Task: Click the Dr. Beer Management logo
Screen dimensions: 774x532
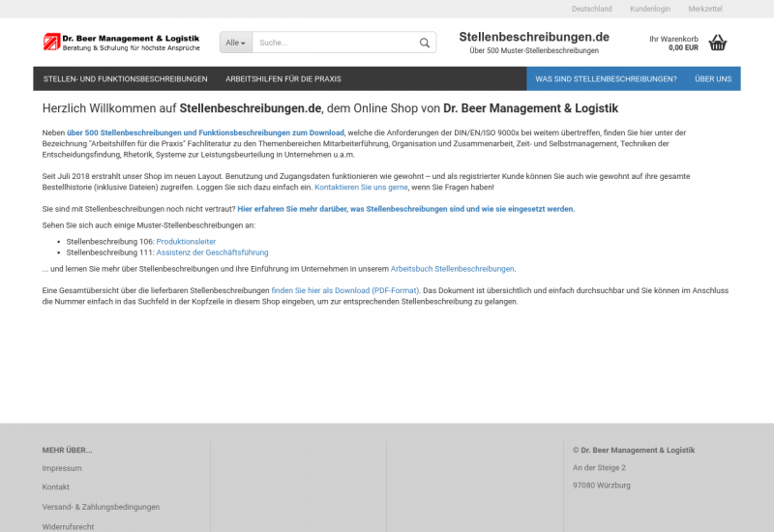Action: tap(121, 42)
